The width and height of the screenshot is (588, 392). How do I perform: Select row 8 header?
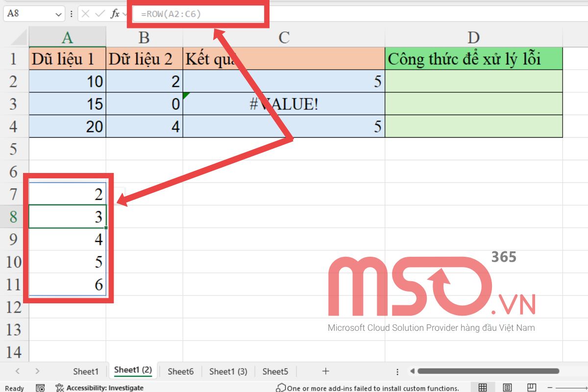14,217
